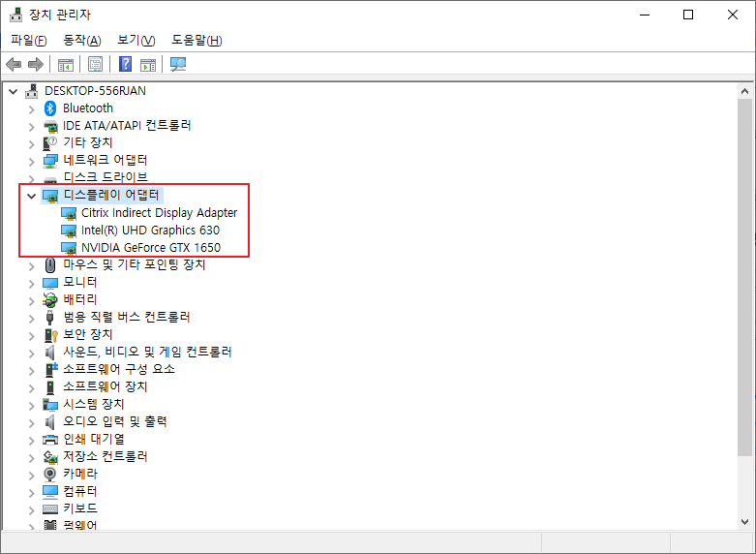Expand the 배터리 node
756x554 pixels.
(x=32, y=301)
